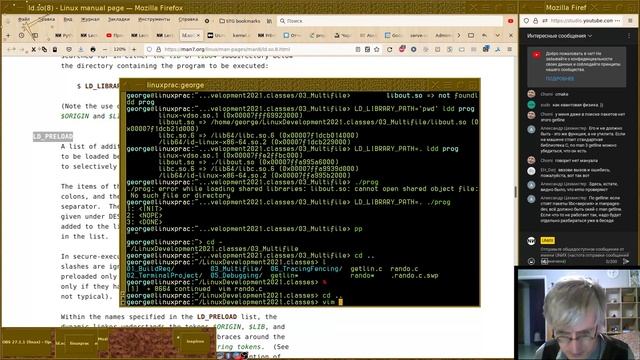Open the right Firefox window hamburger menu
The width and height of the screenshot is (640, 360).
631,20
